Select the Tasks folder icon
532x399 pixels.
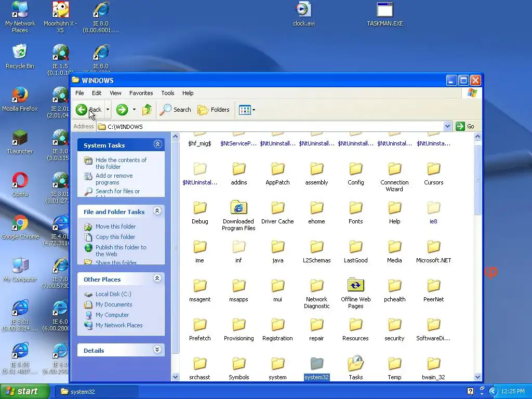click(355, 364)
